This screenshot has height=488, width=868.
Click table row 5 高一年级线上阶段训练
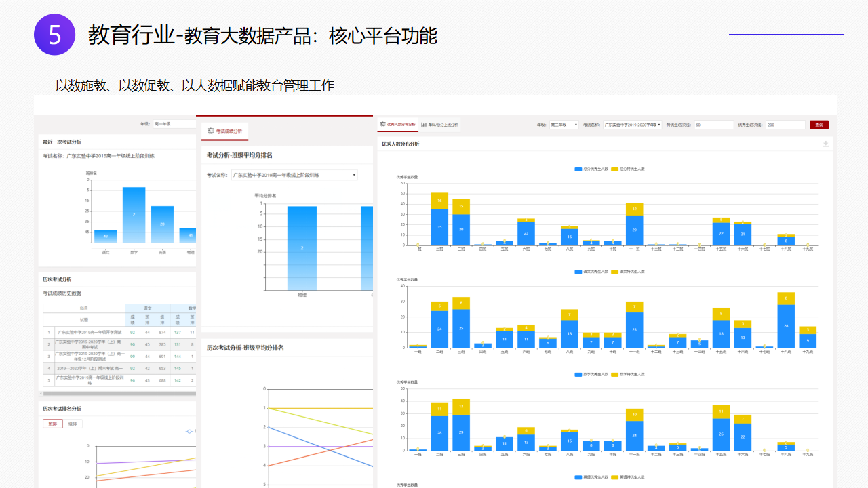coord(90,380)
